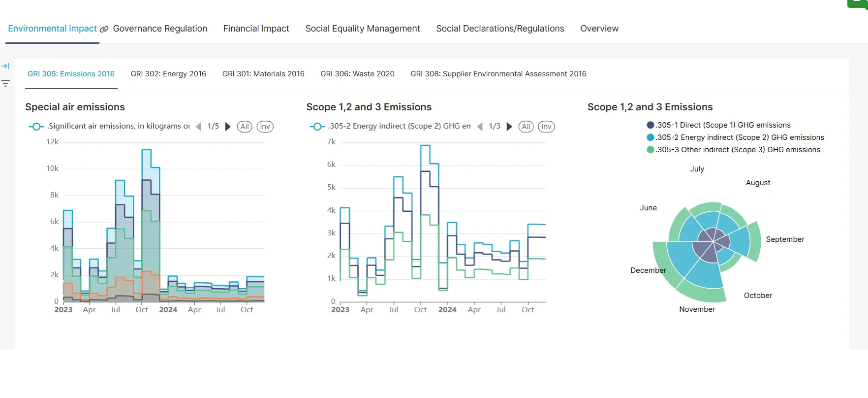Image resolution: width=868 pixels, height=398 pixels.
Task: Switch to the Financial Impact tab
Action: pyautogui.click(x=256, y=29)
